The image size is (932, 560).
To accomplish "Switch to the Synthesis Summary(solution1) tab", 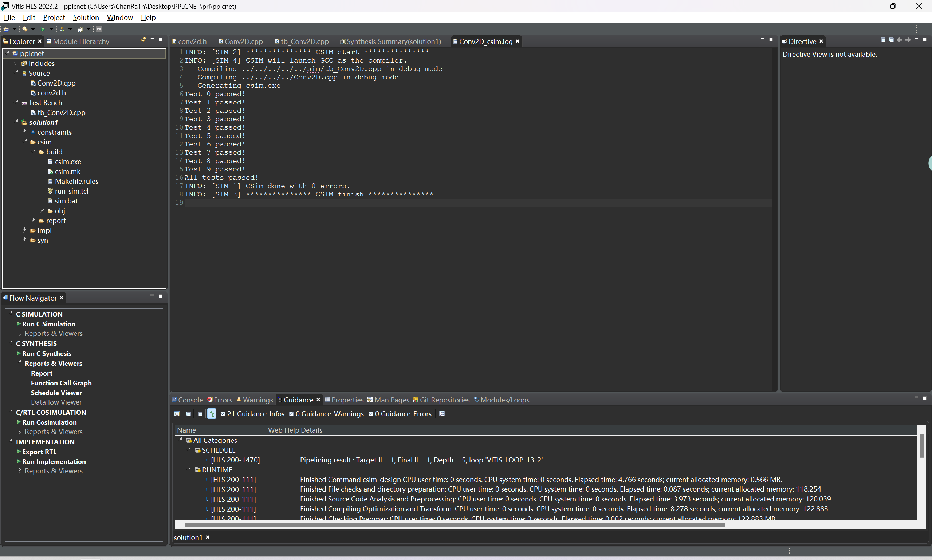I will 393,41.
